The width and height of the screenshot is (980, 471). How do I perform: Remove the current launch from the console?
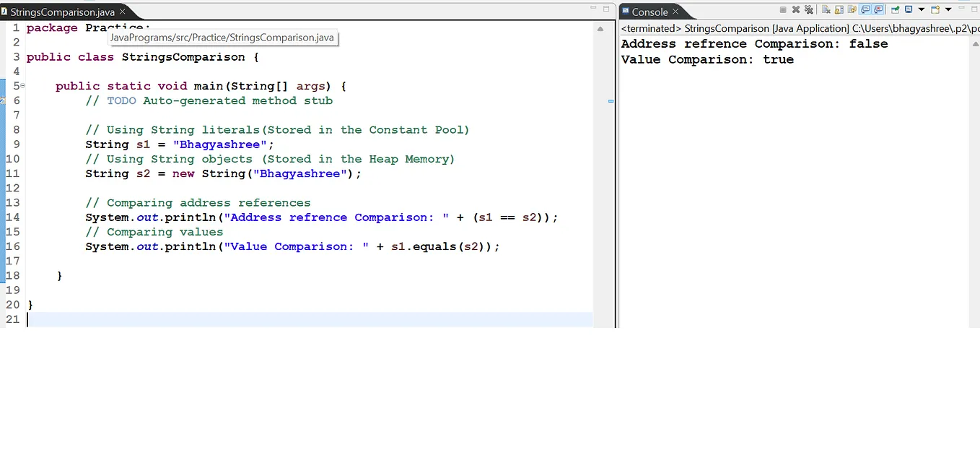[x=796, y=9]
